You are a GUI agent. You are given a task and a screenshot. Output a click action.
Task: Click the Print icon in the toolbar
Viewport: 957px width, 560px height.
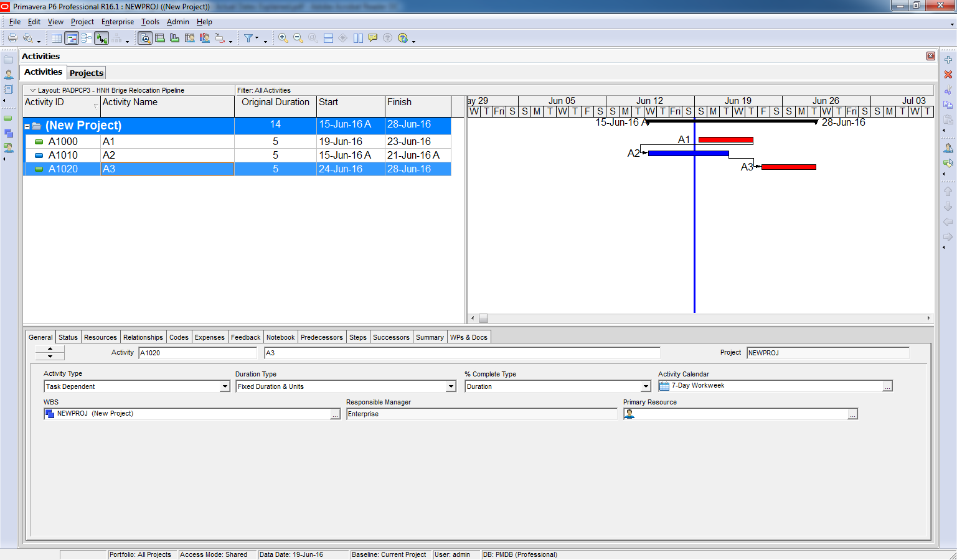tap(12, 38)
